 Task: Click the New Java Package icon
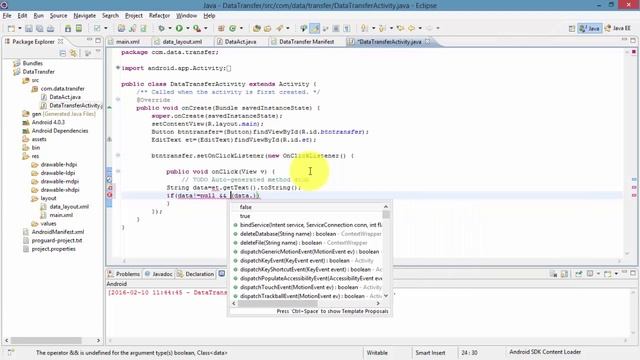click(x=221, y=28)
